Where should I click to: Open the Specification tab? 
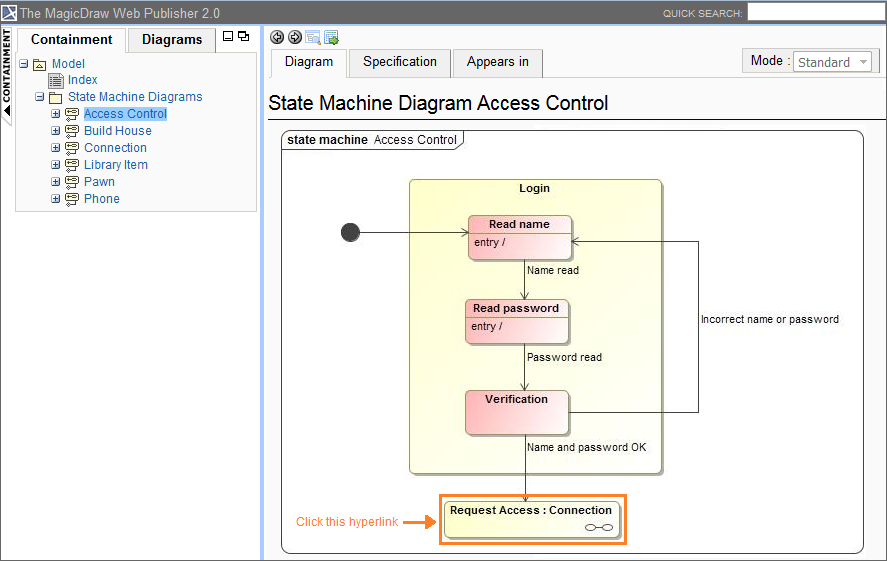tap(399, 62)
